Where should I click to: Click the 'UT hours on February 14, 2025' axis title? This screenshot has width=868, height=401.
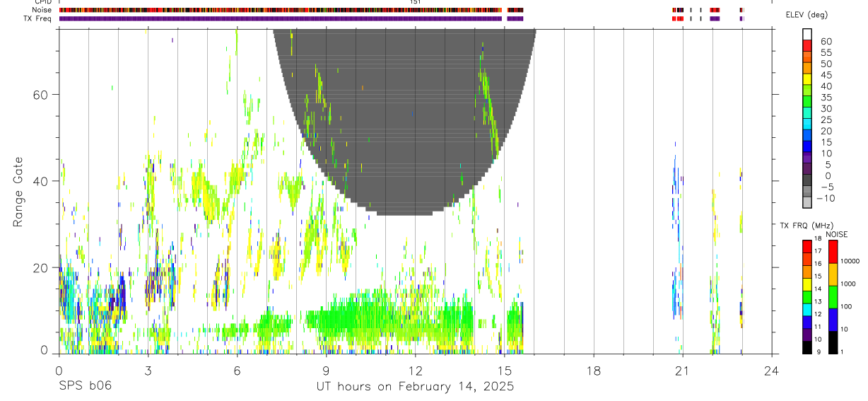[x=414, y=387]
